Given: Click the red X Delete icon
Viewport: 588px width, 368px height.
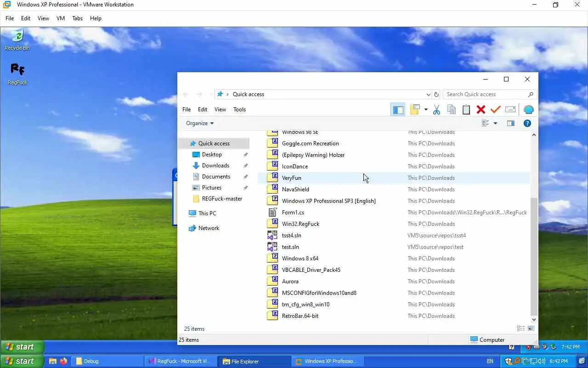Looking at the screenshot, I should (x=481, y=109).
